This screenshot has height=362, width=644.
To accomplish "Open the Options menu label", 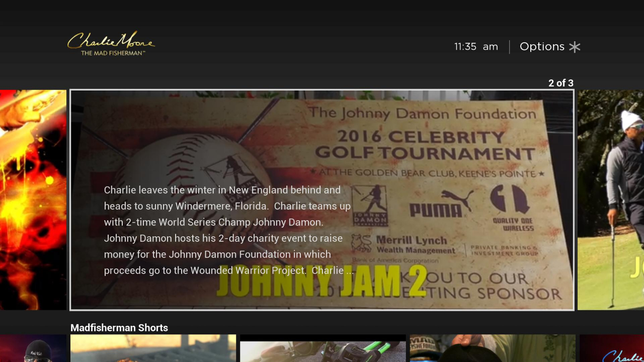I will point(542,47).
